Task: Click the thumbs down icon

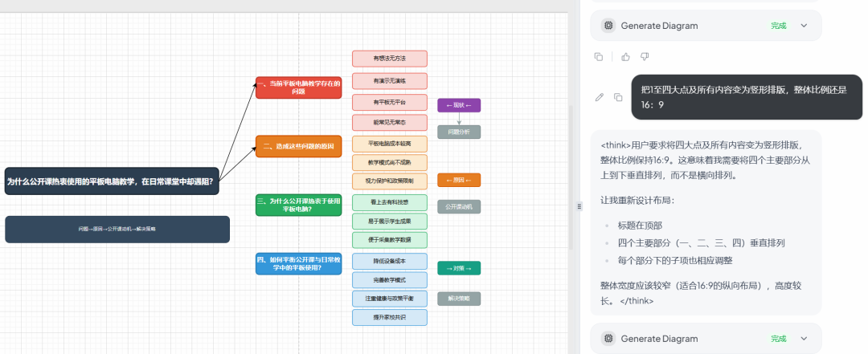Action: click(x=645, y=56)
